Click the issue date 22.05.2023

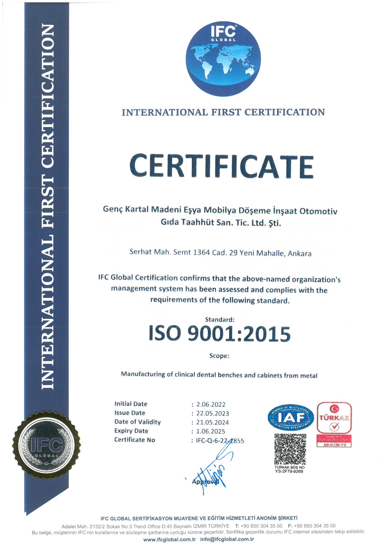pyautogui.click(x=212, y=413)
